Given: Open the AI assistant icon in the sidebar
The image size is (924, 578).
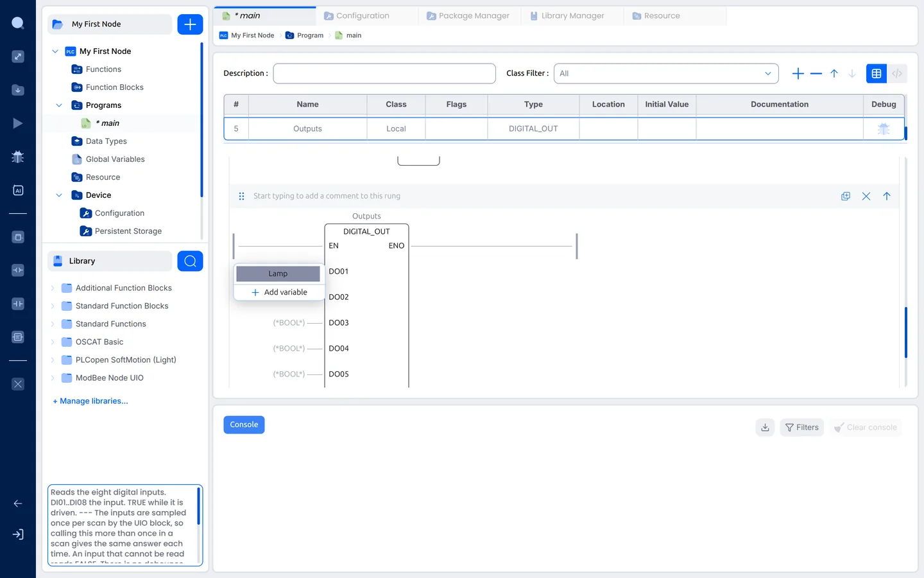Looking at the screenshot, I should click(x=18, y=190).
